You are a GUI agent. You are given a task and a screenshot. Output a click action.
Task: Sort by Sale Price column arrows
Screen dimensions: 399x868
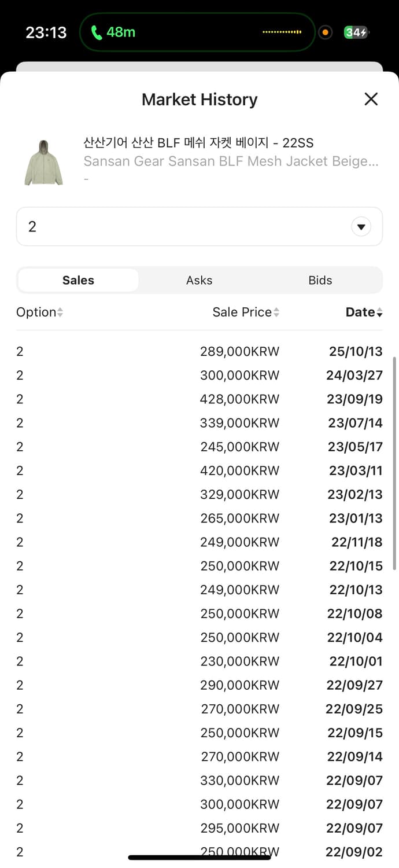pos(276,312)
